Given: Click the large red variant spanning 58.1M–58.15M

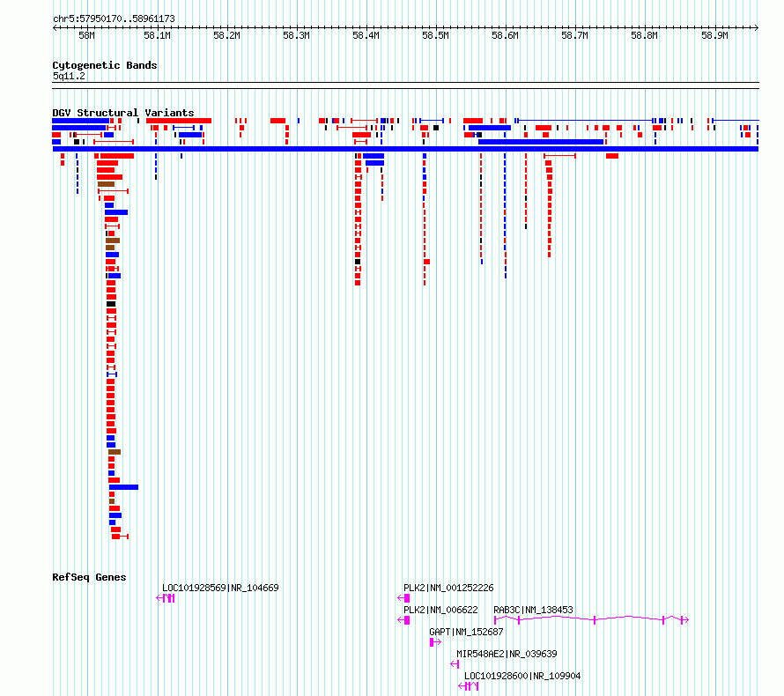Looking at the screenshot, I should (179, 121).
